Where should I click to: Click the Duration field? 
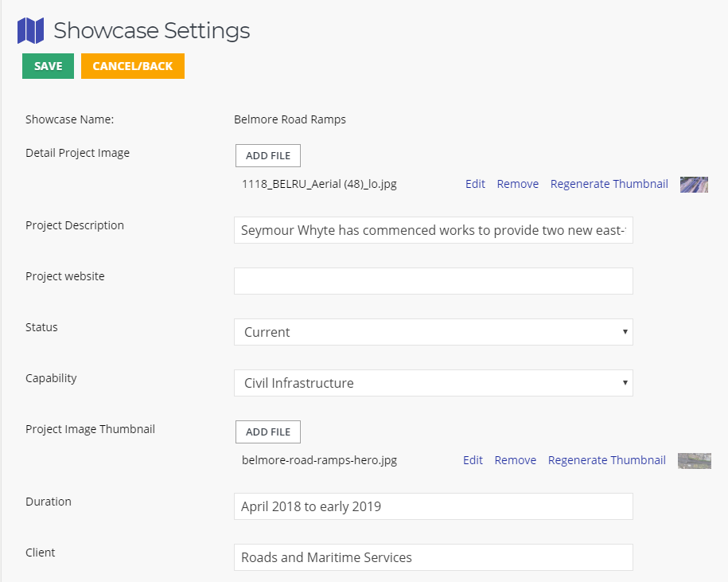(433, 506)
